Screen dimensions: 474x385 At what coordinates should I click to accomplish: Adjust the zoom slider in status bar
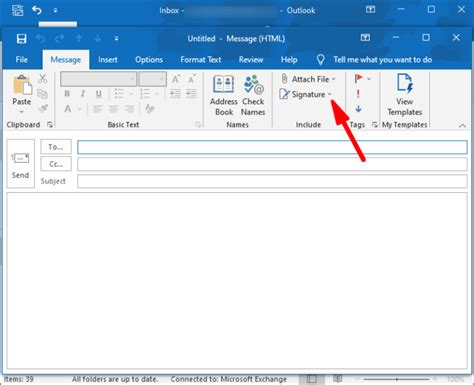tap(396, 379)
